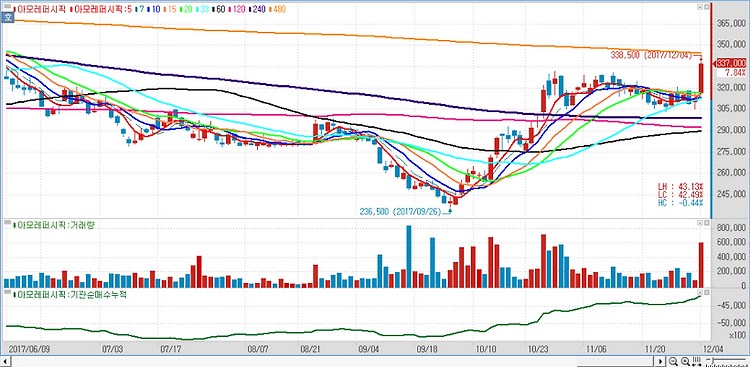Click the bottom horizontal scrollbar track
Screen dimensions: 750x367
pyautogui.click(x=333, y=361)
